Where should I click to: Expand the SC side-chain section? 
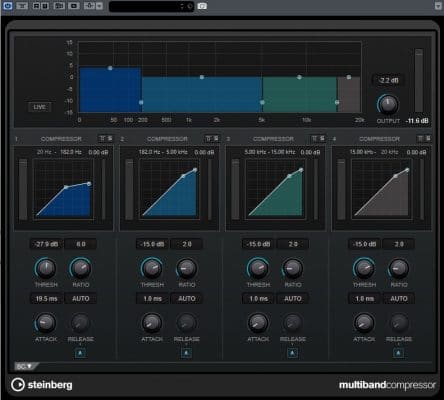click(26, 366)
